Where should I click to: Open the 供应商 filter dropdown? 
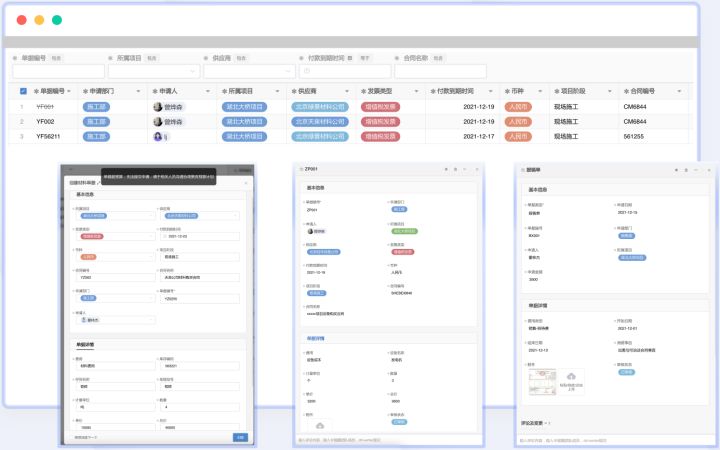[x=245, y=72]
